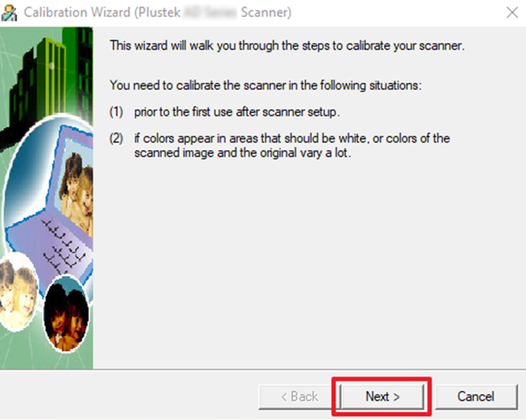Cancel the calibration wizard
Viewport: 526px width, 420px height.
[x=476, y=397]
